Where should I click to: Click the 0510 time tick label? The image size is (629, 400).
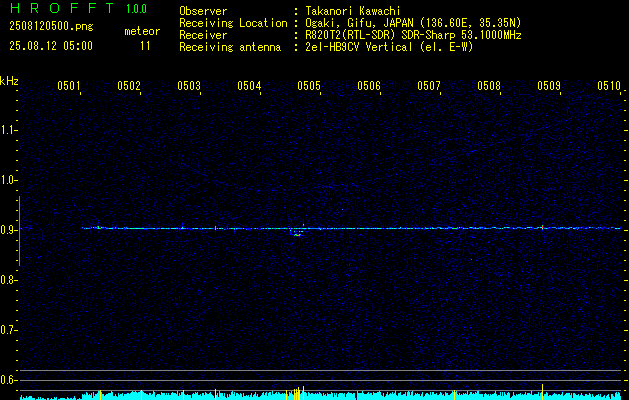point(609,85)
